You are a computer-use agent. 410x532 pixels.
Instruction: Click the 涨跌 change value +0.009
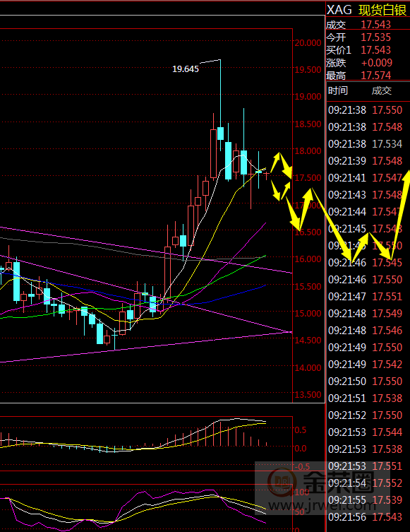click(376, 63)
